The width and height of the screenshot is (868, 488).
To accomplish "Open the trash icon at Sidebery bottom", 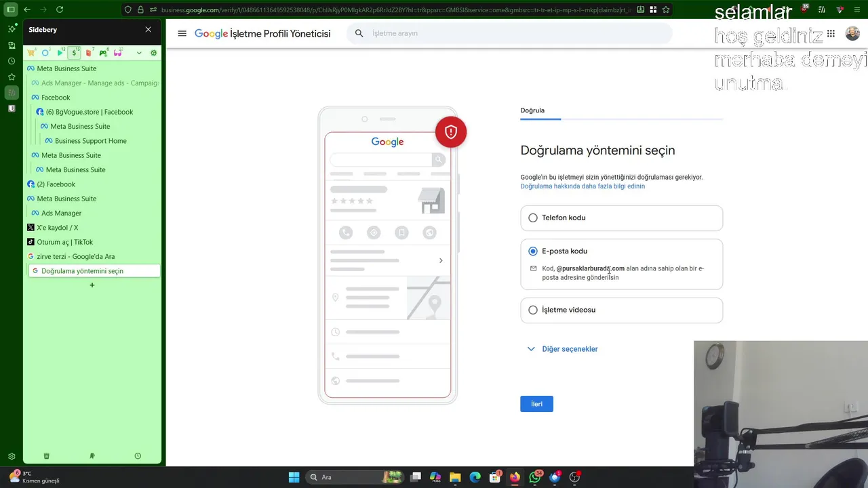I will click(x=46, y=456).
